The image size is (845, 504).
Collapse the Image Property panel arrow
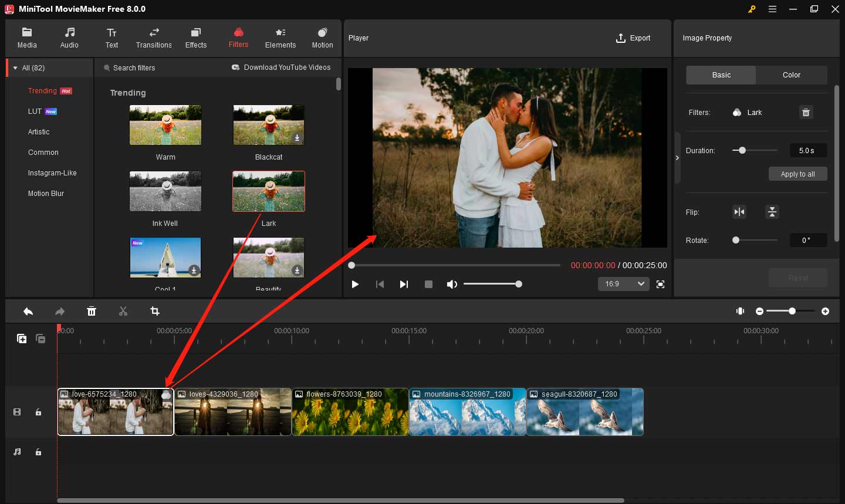pos(677,158)
